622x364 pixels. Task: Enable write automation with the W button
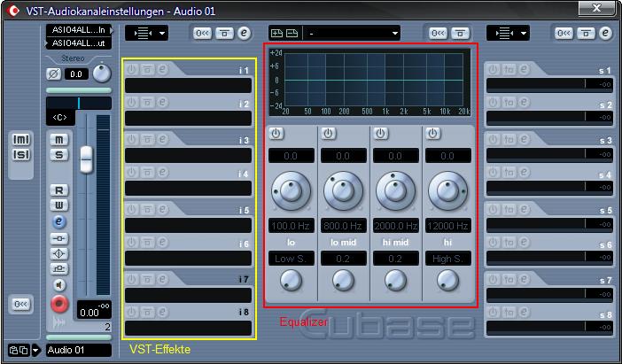click(x=59, y=205)
